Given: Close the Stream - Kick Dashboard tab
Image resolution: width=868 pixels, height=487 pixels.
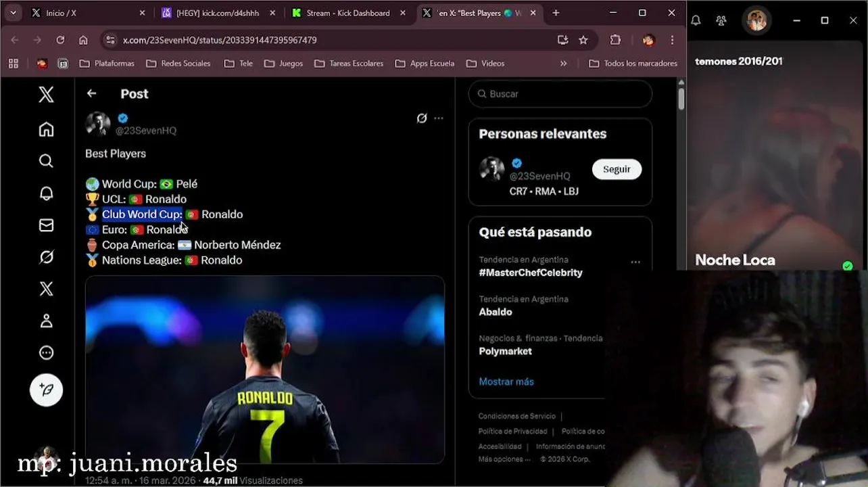Looking at the screenshot, I should point(403,13).
